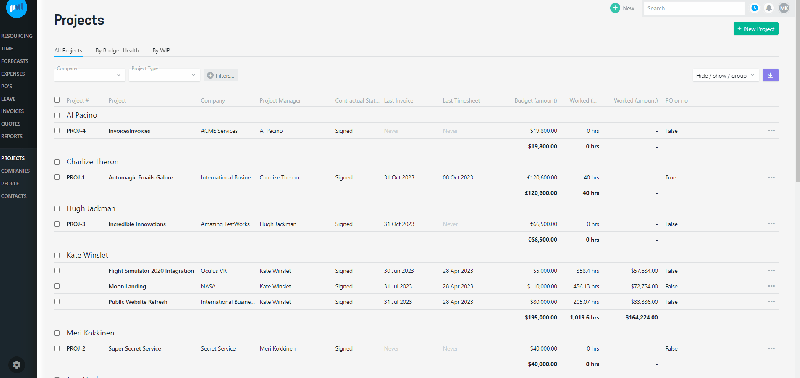Open row actions for Public Website Refresh
Viewport: 800px width, 378px height.
[771, 302]
